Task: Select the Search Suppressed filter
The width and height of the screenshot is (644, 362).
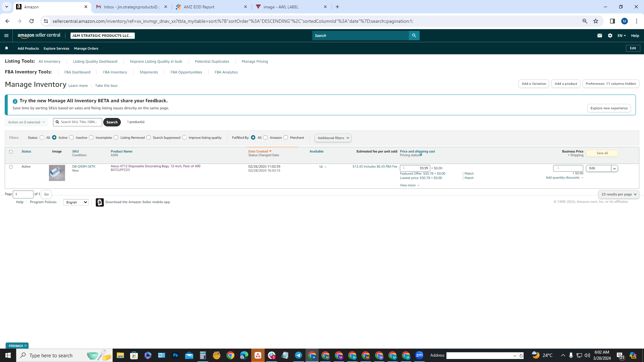Action: point(149,137)
